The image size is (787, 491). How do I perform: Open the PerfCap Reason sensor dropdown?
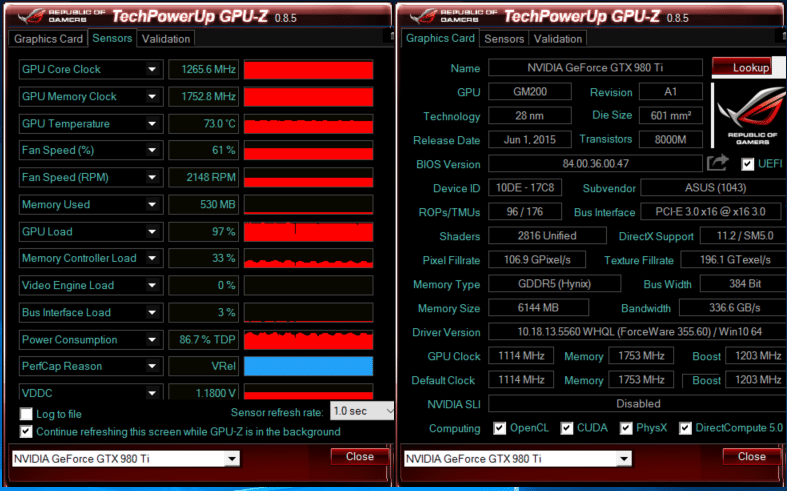click(x=152, y=366)
